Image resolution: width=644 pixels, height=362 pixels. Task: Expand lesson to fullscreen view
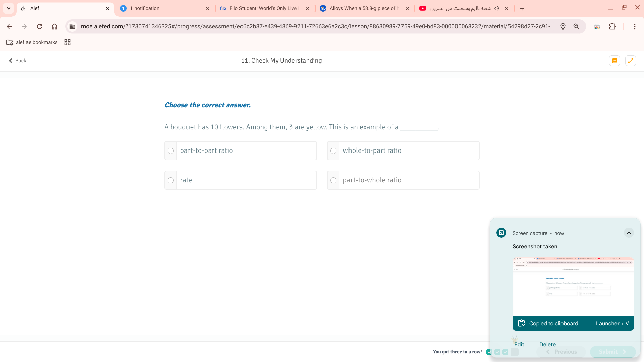[631, 61]
